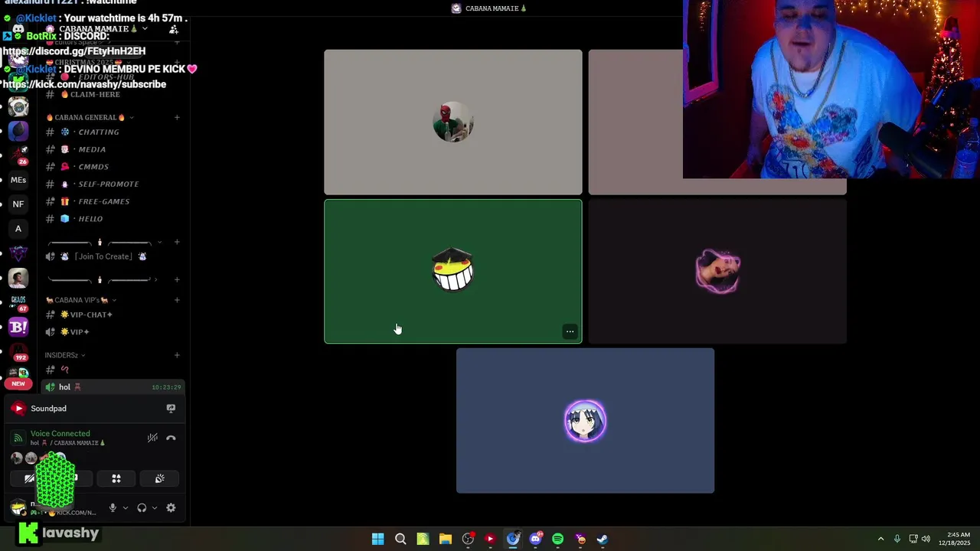Open the Windows Start menu
This screenshot has height=551, width=980.
point(377,539)
